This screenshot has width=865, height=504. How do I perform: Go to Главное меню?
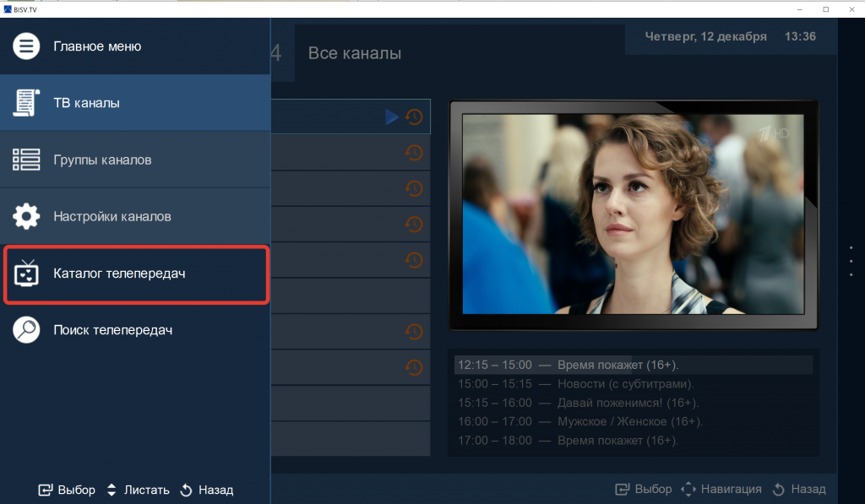tap(97, 46)
